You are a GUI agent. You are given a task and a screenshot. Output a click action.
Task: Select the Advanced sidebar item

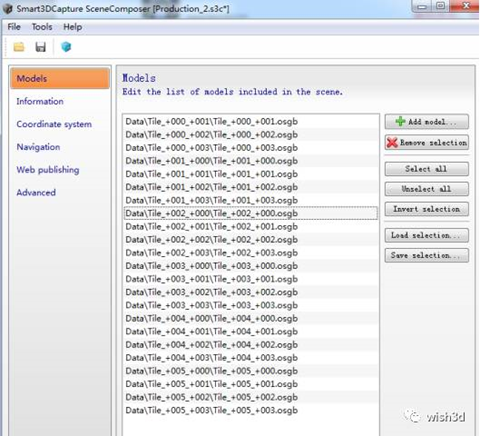[36, 193]
